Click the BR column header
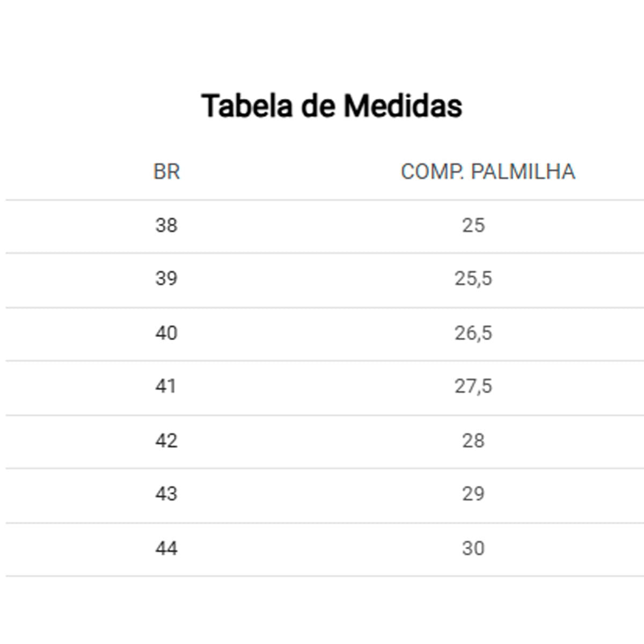Screen dimensions: 644x644 (166, 172)
